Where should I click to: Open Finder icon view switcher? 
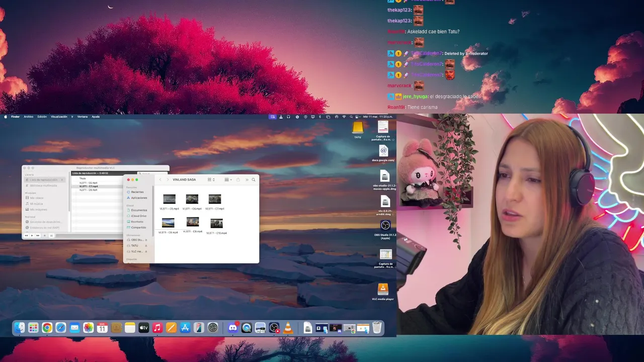(211, 179)
